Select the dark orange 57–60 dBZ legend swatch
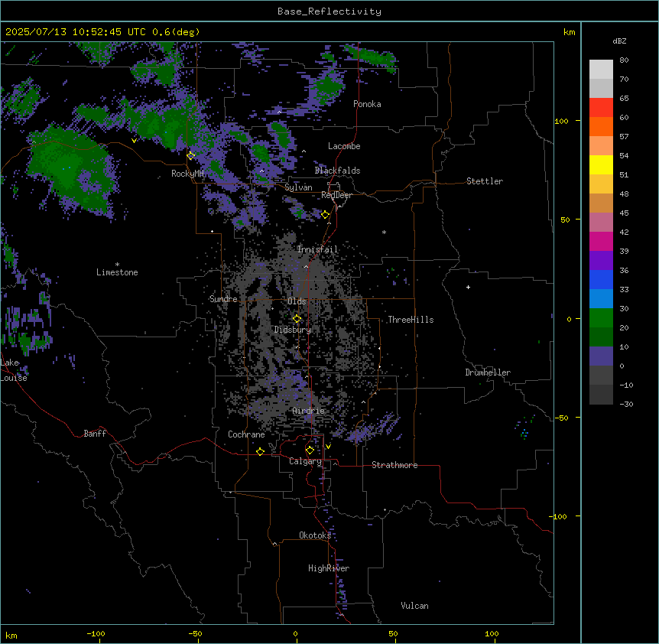 [601, 127]
